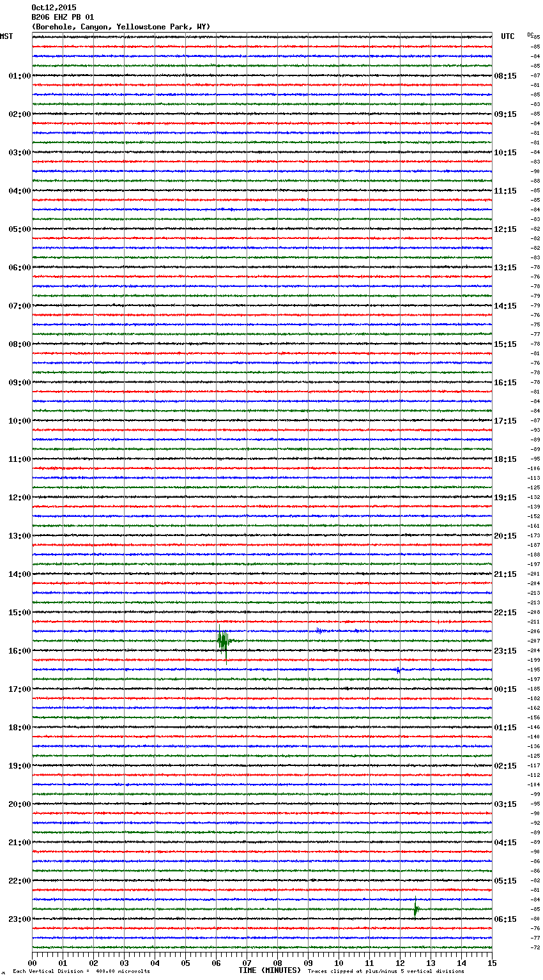Click the 18:00 MST hour label
The image size is (543, 980).
[x=20, y=728]
